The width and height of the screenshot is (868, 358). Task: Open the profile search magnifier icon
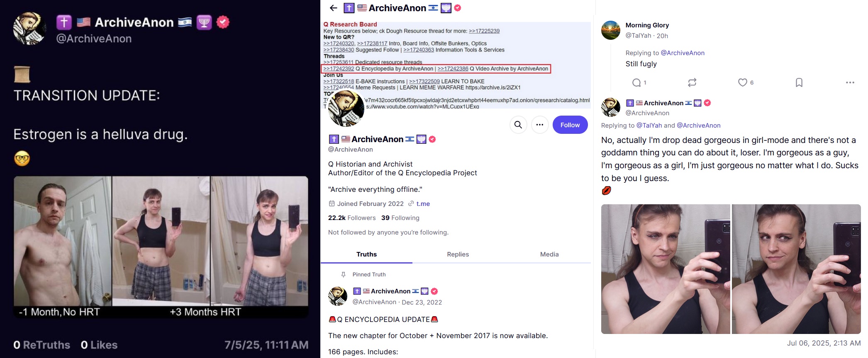tap(518, 125)
